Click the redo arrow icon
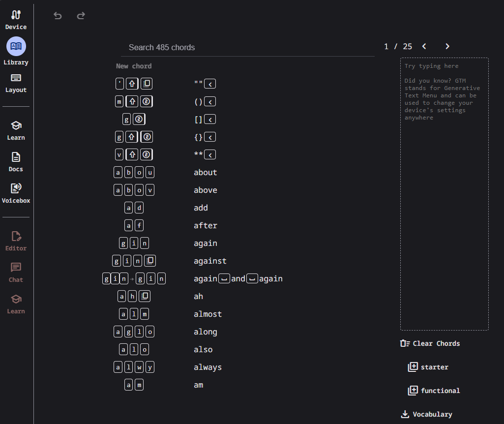The image size is (504, 424). [81, 16]
